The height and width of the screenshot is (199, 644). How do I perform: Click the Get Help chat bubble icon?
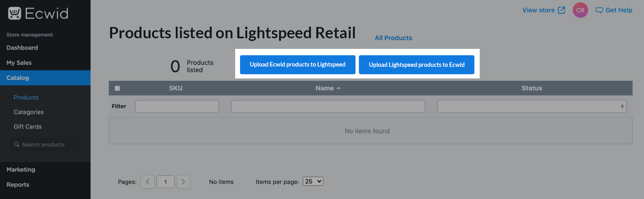coord(599,10)
